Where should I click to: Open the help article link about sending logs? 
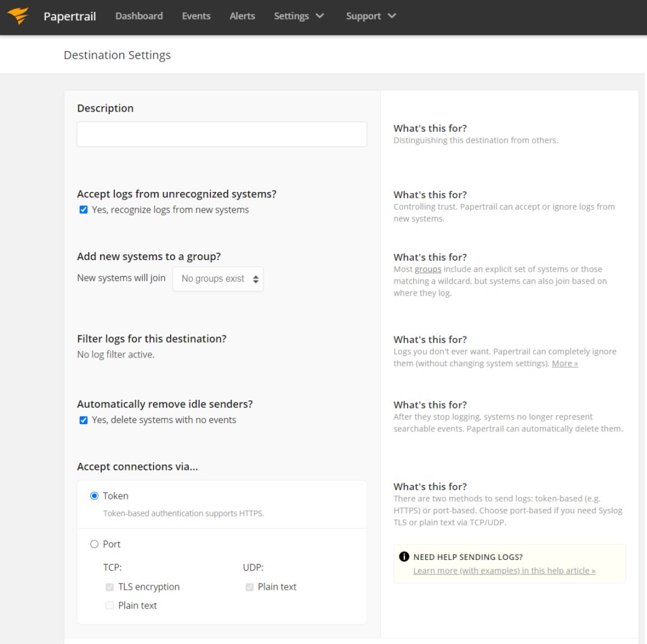coord(504,570)
